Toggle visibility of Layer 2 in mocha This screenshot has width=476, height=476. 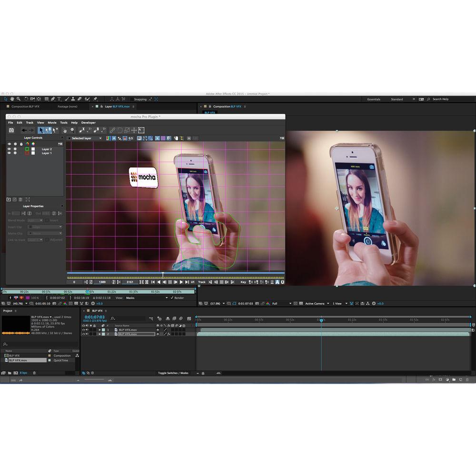(x=9, y=149)
